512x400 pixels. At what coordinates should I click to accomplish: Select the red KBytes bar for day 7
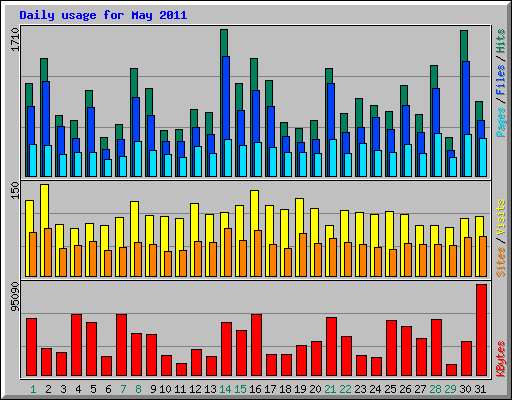point(121,345)
